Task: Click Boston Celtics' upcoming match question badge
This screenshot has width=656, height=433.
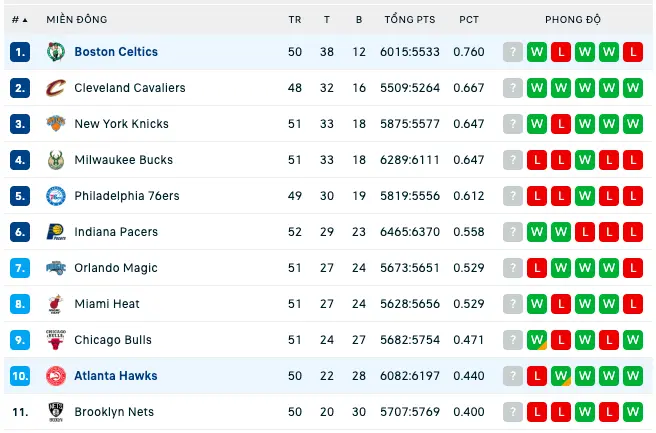Action: [512, 52]
